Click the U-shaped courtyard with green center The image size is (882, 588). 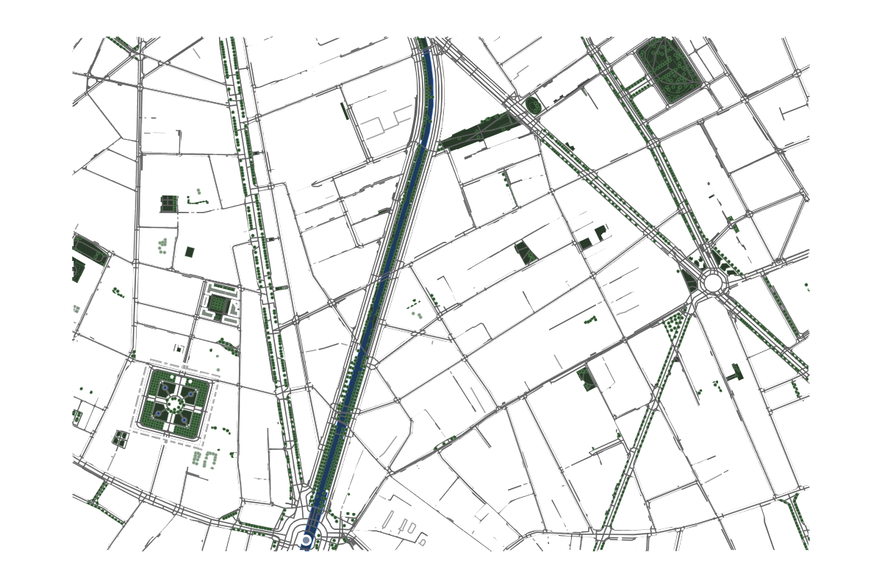219,304
